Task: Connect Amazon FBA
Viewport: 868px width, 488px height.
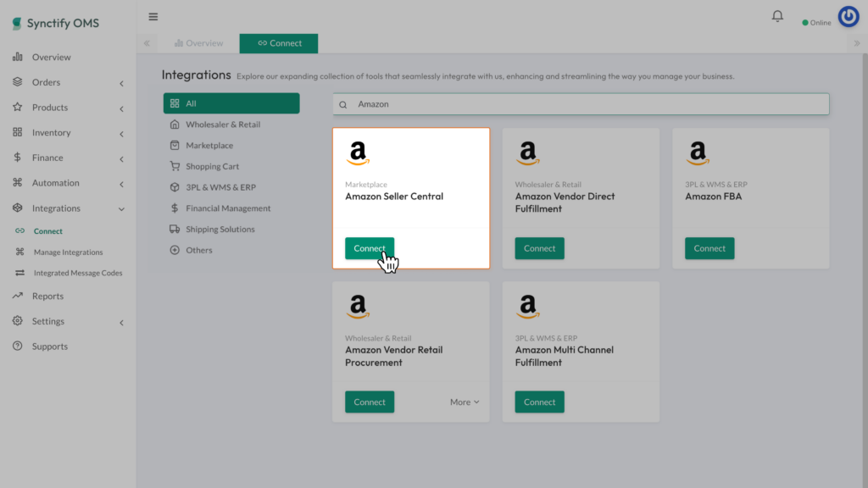Action: coord(709,248)
